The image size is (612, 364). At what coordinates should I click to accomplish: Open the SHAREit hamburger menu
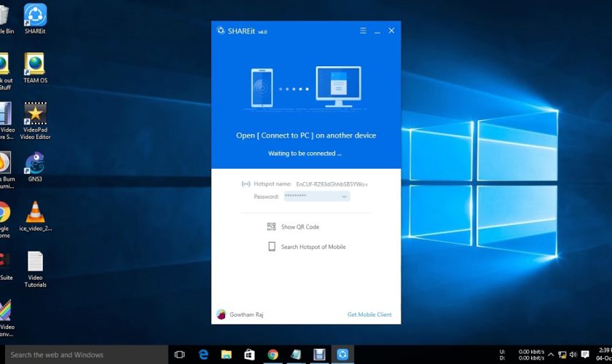click(363, 31)
